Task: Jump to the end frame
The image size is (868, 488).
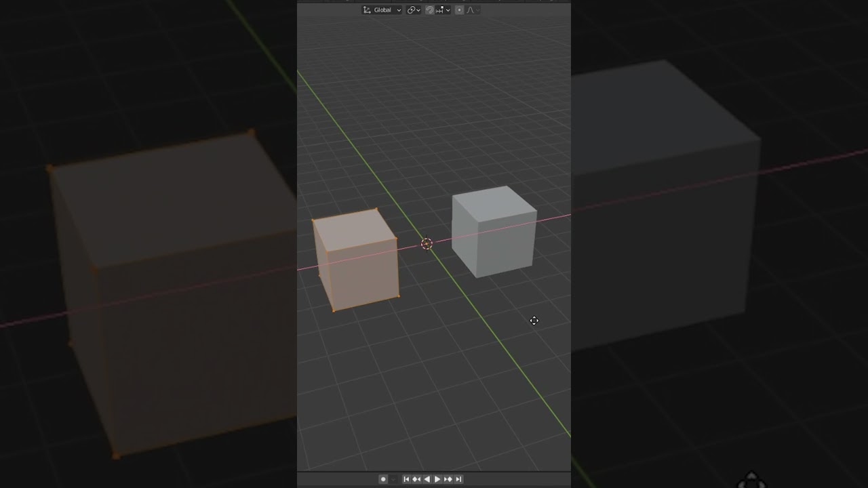Action: pyautogui.click(x=458, y=479)
